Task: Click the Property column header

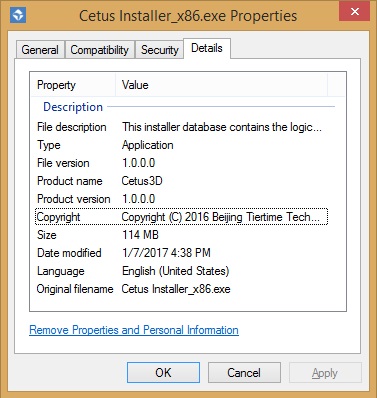Action: [73, 85]
